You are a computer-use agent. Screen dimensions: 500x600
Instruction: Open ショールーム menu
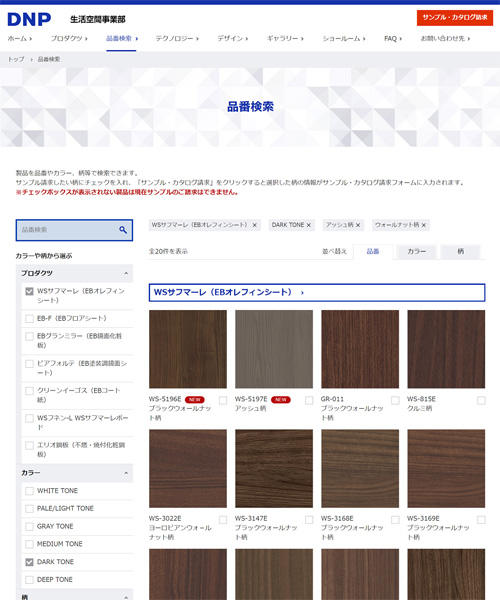(x=344, y=38)
